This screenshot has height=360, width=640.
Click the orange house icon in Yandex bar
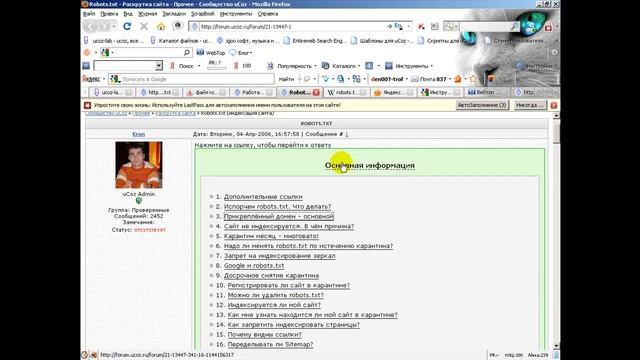[458, 79]
